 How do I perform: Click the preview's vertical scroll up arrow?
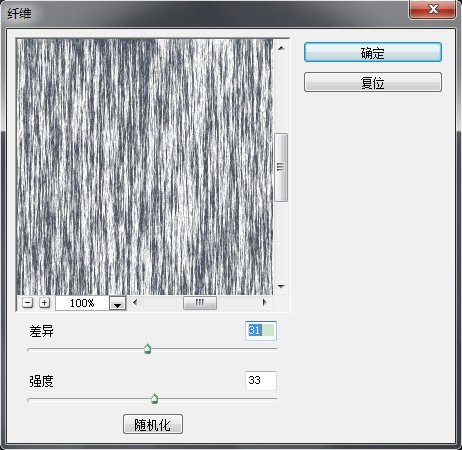click(281, 48)
